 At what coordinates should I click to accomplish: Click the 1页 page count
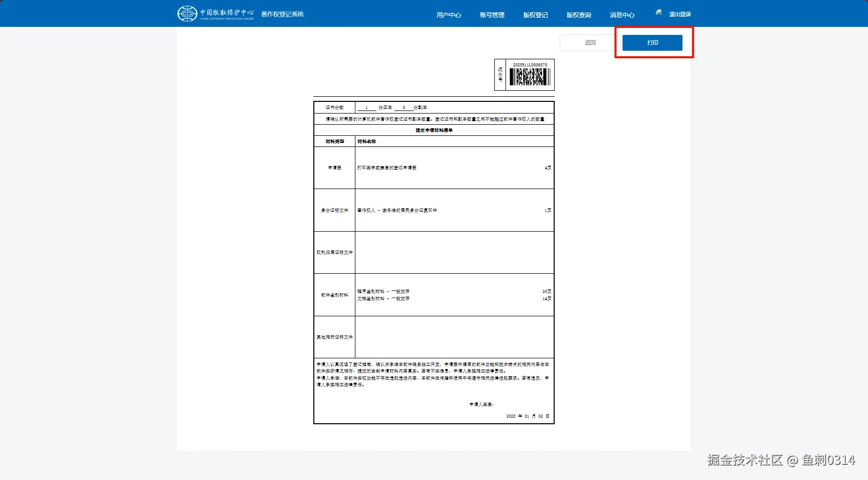(x=548, y=210)
